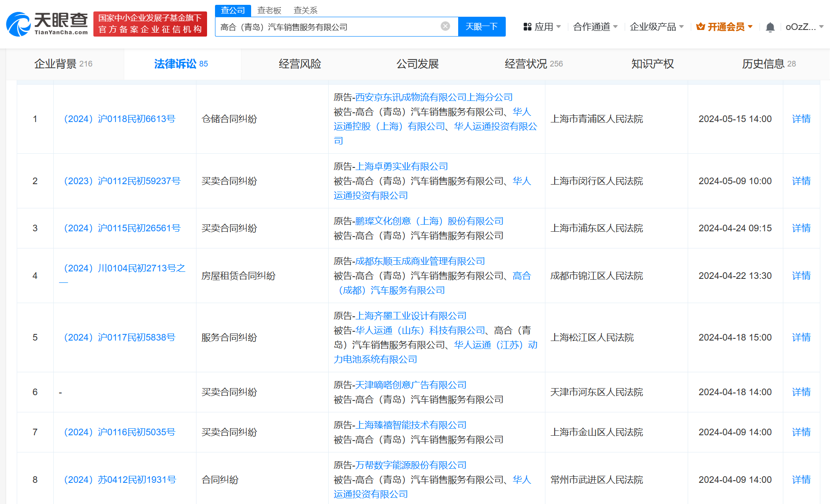830x504 pixels.
Task: Open the notification bell
Action: (770, 27)
